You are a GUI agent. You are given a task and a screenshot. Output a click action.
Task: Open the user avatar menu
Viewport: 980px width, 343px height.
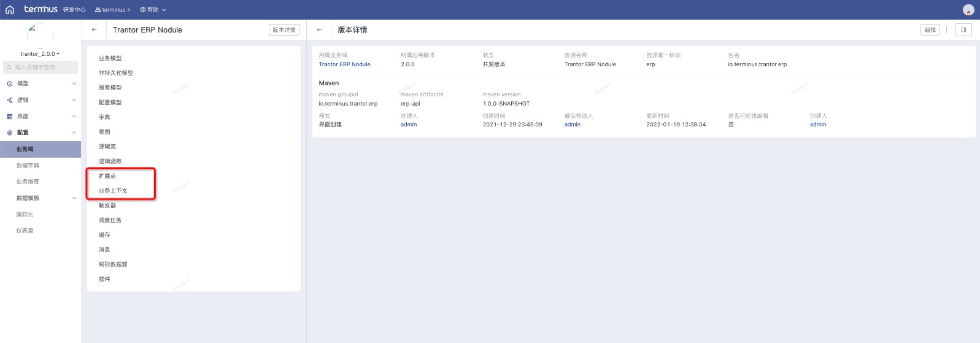coord(968,10)
